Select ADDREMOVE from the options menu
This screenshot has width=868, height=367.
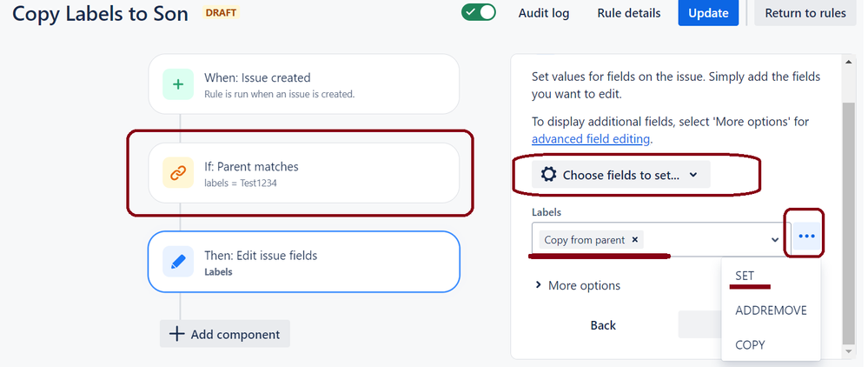[771, 310]
